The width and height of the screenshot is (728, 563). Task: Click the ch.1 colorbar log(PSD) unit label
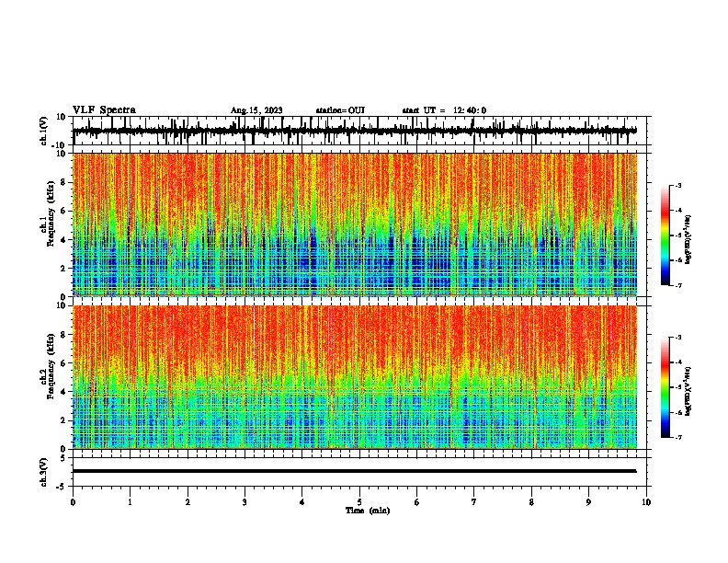click(688, 240)
